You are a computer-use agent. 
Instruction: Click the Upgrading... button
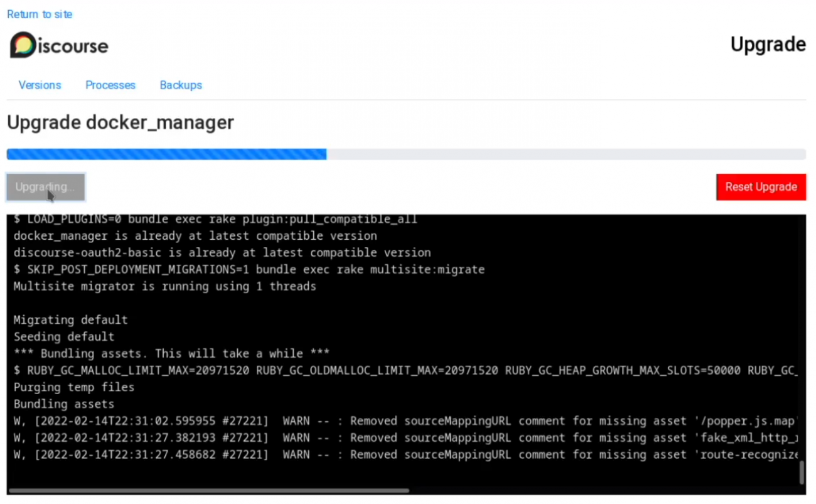[x=45, y=187]
